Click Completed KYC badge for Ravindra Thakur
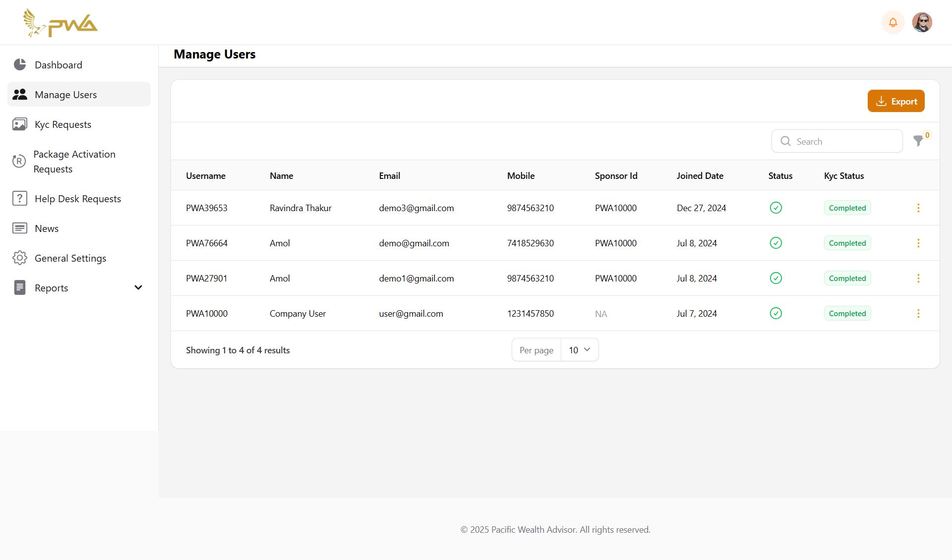952x560 pixels. coord(847,208)
